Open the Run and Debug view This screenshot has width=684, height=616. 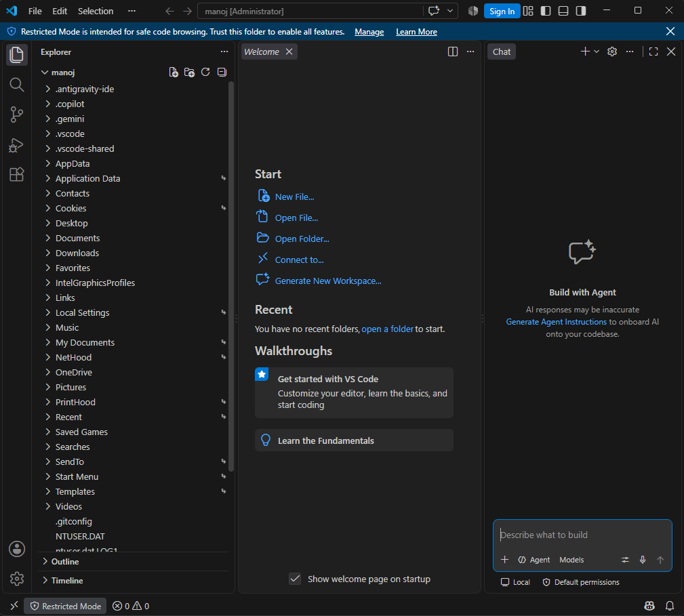(x=16, y=145)
